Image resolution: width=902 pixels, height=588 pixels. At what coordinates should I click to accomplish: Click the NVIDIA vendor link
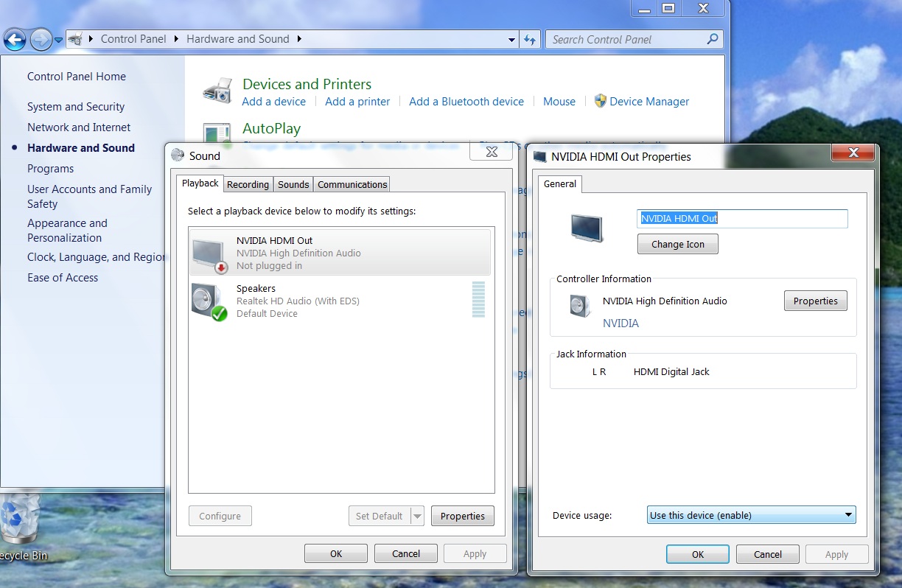pos(620,323)
